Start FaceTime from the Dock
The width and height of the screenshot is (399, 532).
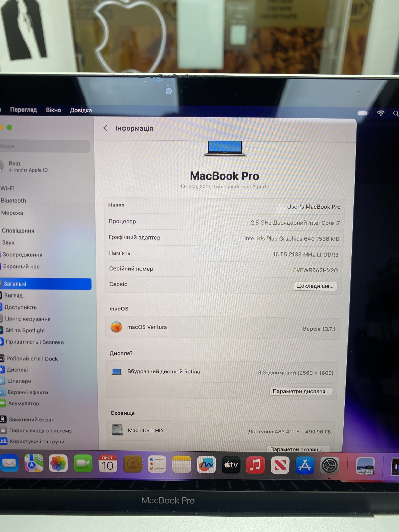pyautogui.click(x=83, y=463)
